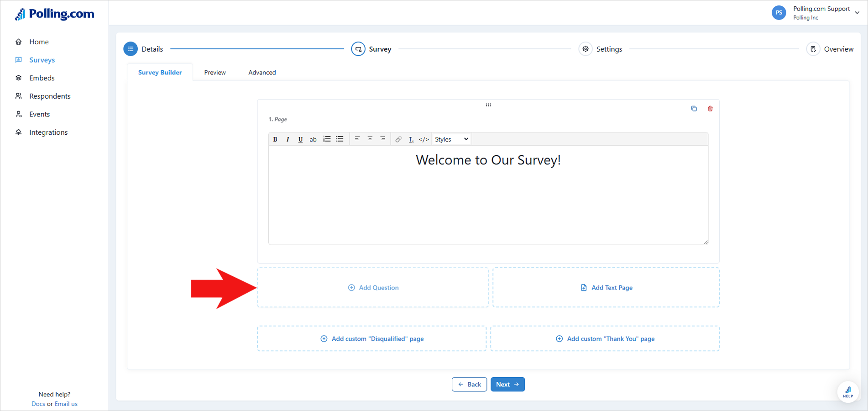The height and width of the screenshot is (411, 868).
Task: Jump to the Overview step
Action: pos(830,49)
